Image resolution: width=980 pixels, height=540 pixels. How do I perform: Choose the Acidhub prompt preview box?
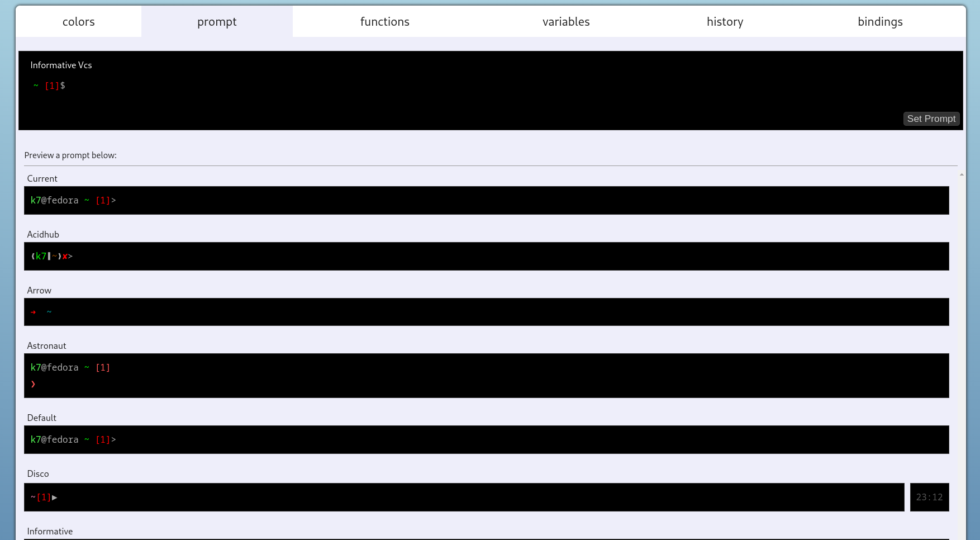486,256
